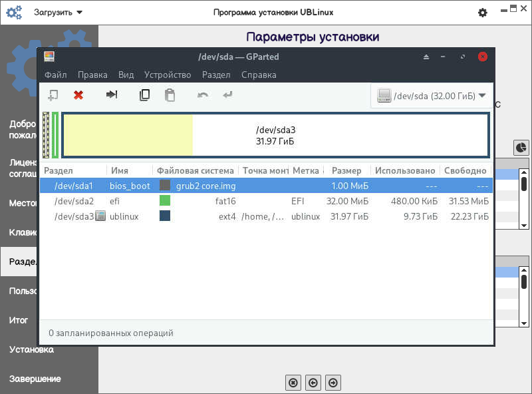Click the UBLinux gears logo in installer header

(x=14, y=13)
